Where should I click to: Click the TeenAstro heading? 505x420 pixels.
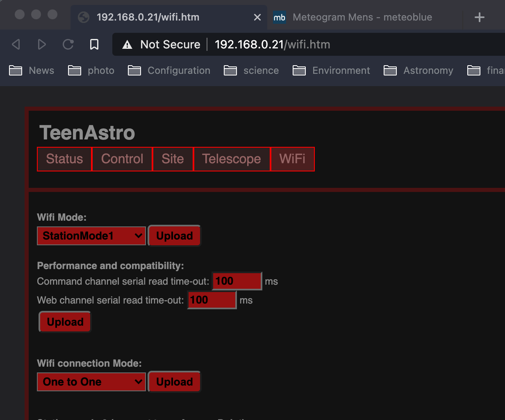coord(87,132)
